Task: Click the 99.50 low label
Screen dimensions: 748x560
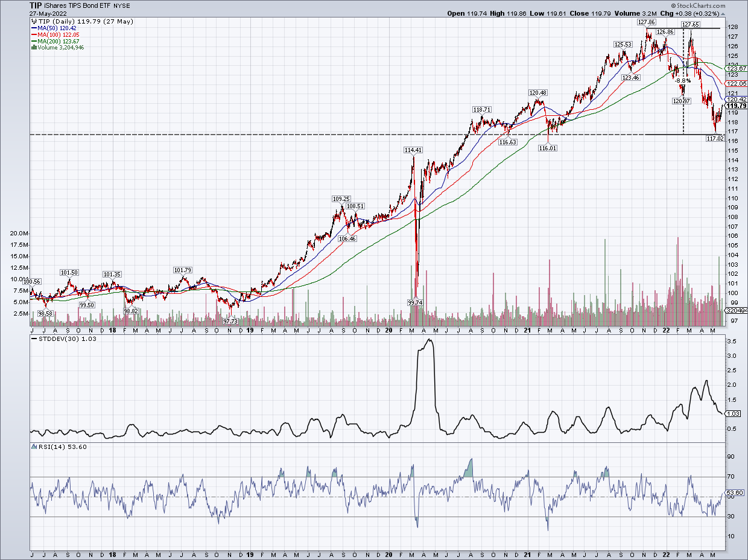Action: click(87, 305)
